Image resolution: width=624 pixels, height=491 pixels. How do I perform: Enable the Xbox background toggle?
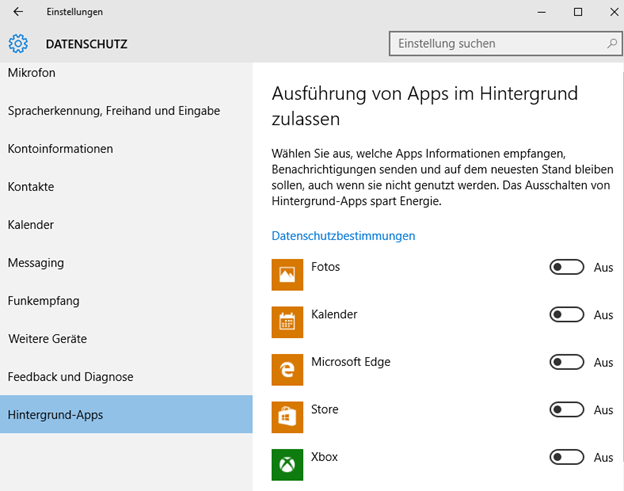coord(567,457)
